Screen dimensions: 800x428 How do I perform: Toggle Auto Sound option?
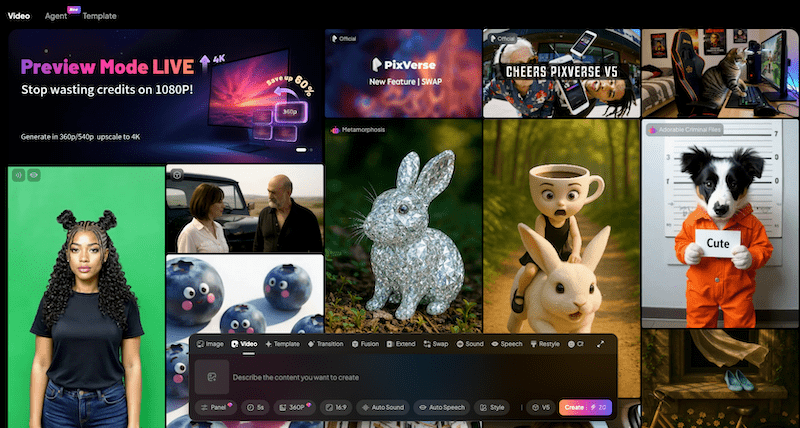tap(382, 408)
